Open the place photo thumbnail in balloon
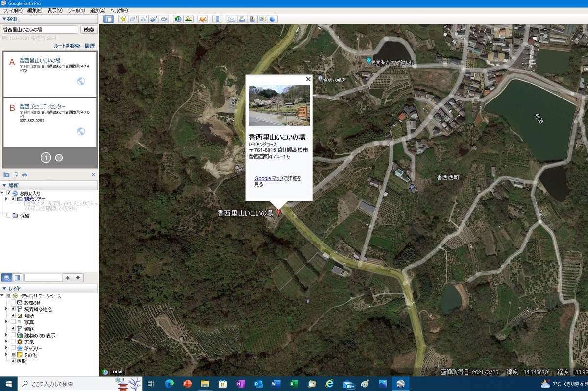The image size is (588, 391). click(279, 106)
